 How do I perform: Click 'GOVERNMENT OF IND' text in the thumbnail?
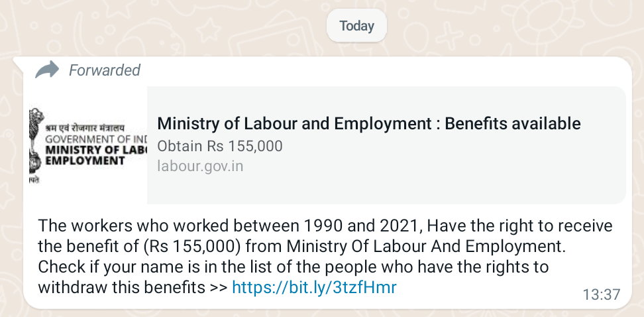(96, 139)
